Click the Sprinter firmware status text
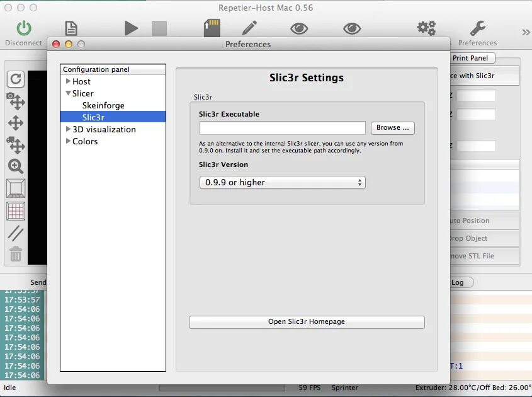Screen dimensions: 532x397 tap(345, 388)
